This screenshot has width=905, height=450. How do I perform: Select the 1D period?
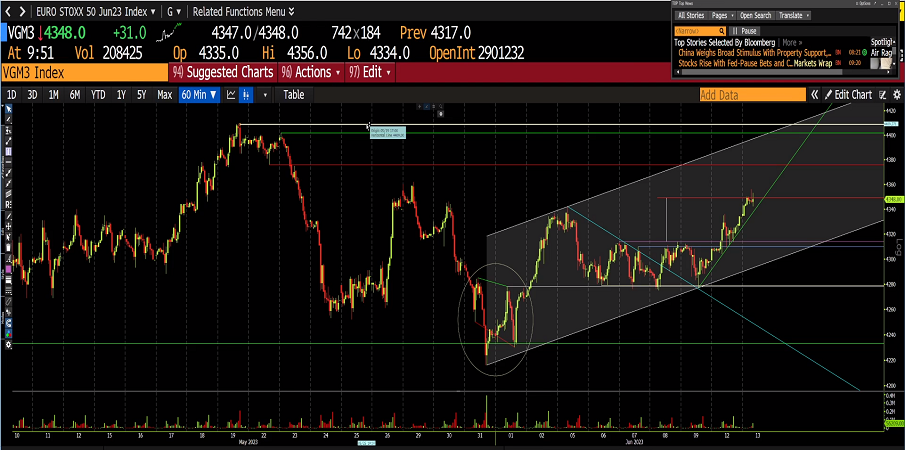pos(12,95)
